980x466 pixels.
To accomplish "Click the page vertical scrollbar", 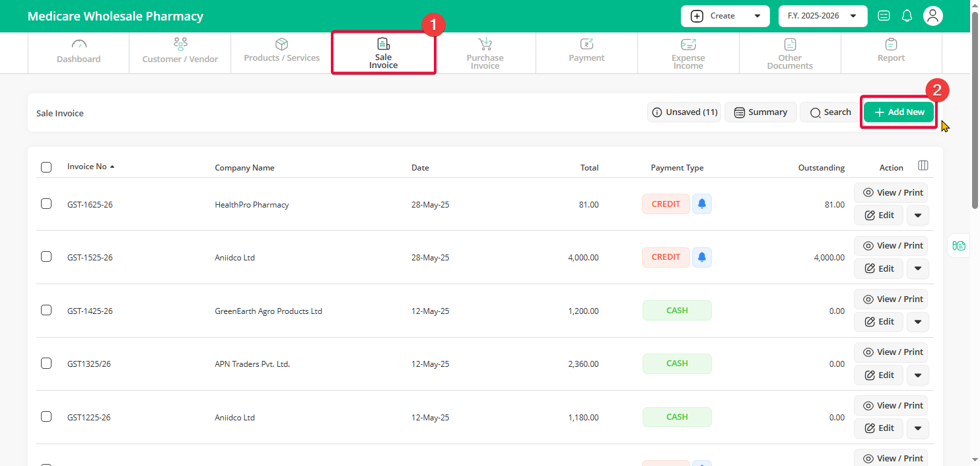I will click(975, 109).
